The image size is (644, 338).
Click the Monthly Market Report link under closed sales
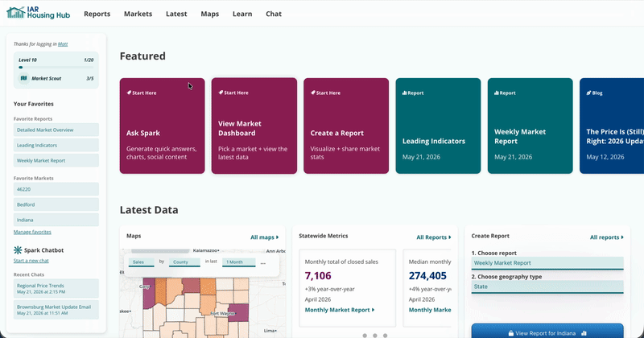click(x=340, y=310)
